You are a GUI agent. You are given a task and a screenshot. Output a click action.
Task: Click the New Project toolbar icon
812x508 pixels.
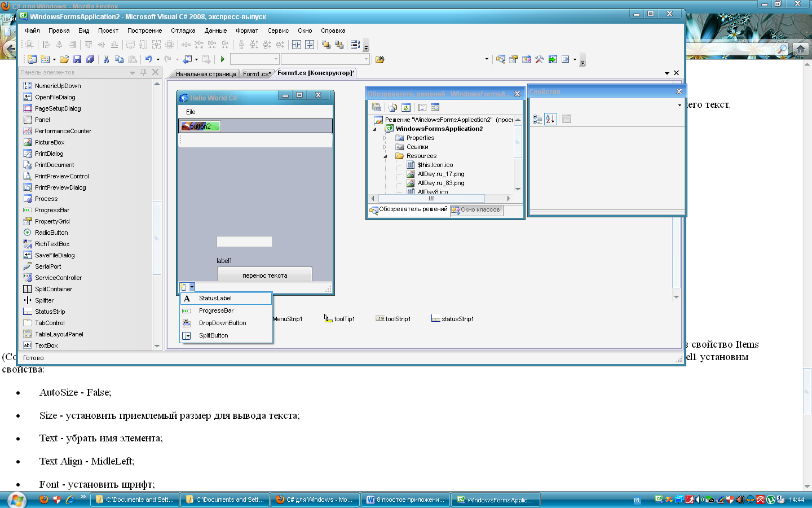click(32, 59)
